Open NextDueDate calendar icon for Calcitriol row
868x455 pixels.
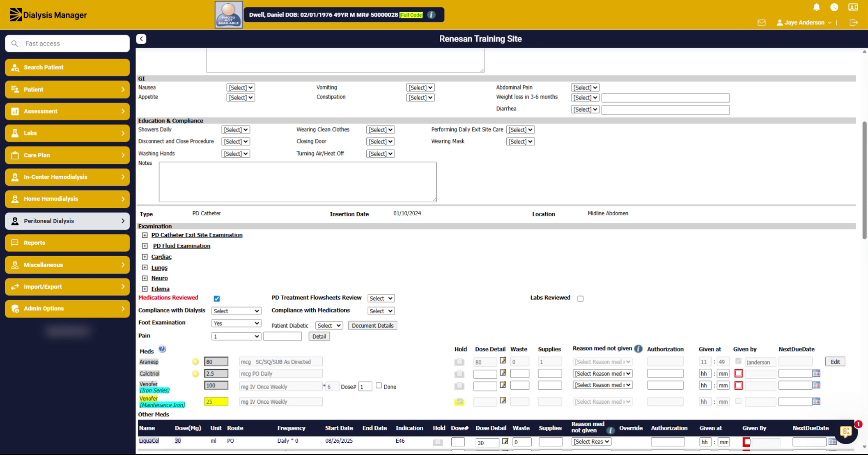pos(816,373)
